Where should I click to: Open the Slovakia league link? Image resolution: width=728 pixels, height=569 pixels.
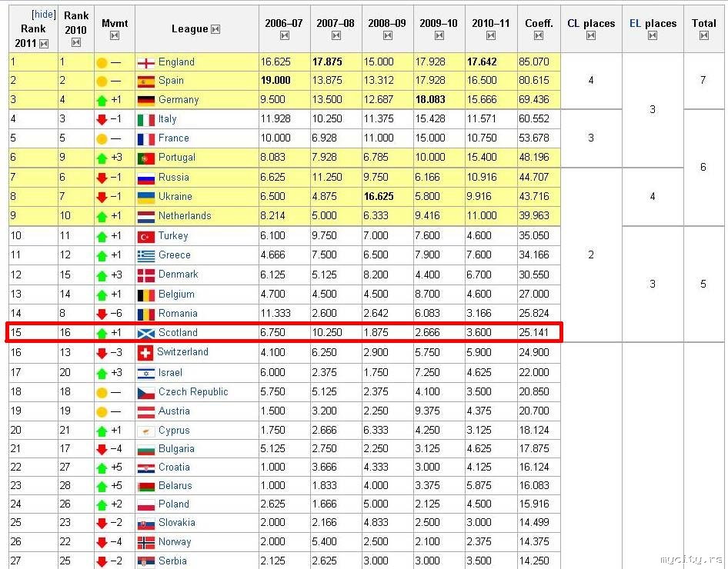tap(176, 523)
